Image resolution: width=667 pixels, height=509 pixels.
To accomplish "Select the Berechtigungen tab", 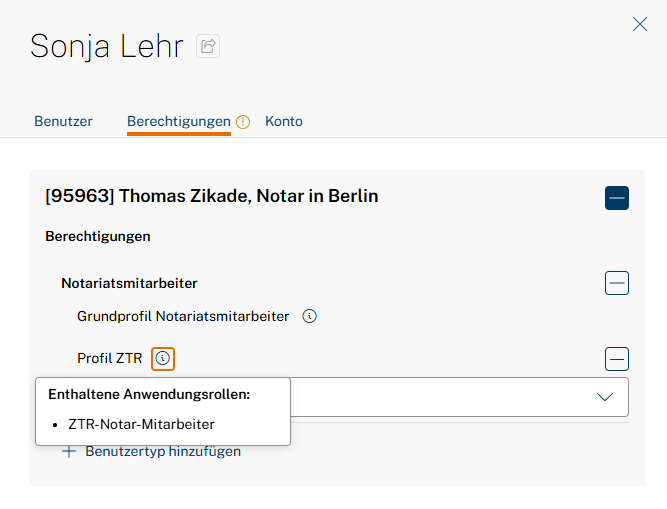I will [x=178, y=121].
